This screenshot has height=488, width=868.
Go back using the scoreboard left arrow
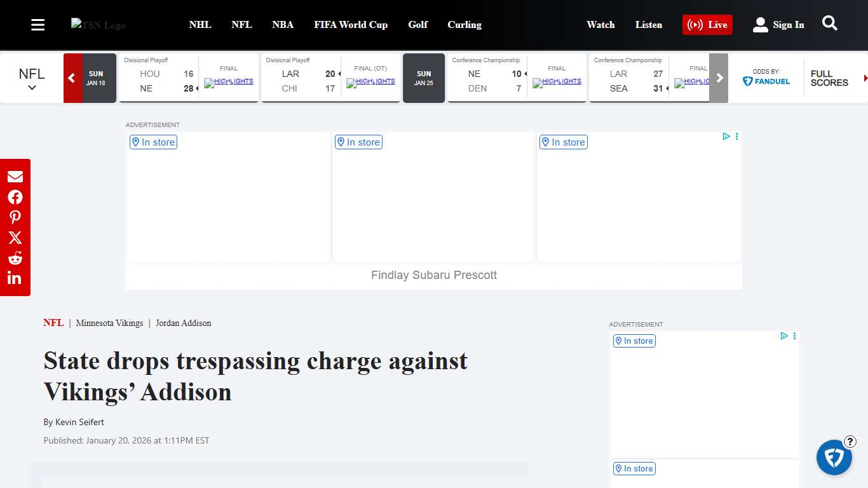(72, 78)
